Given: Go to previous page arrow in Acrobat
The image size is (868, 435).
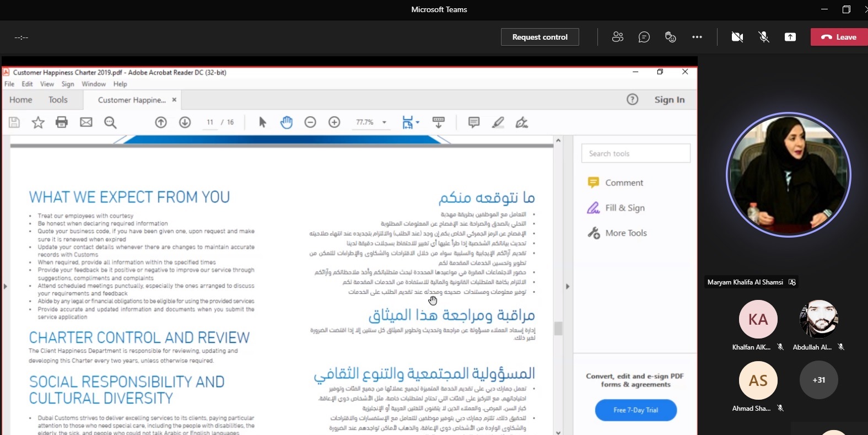Looking at the screenshot, I should (x=161, y=122).
